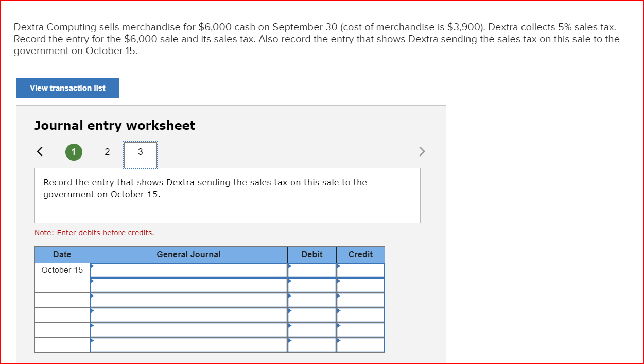The image size is (644, 364).
Task: Select journal entry tab 1
Action: tap(74, 152)
